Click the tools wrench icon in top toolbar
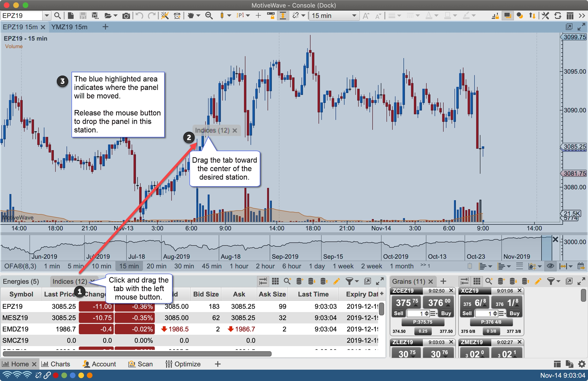Viewport: 588px width, 381px height. pos(545,16)
